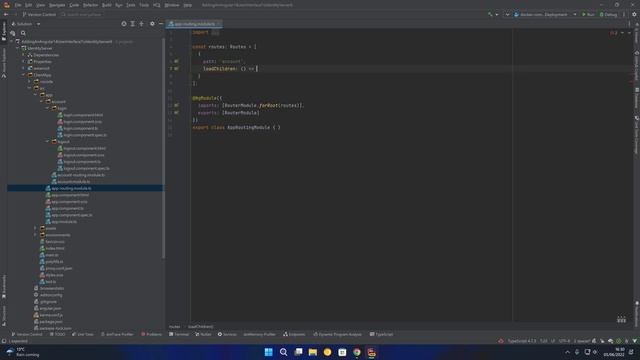The width and height of the screenshot is (640, 360).
Task: Open the Windows Start menu
Action: click(x=269, y=352)
